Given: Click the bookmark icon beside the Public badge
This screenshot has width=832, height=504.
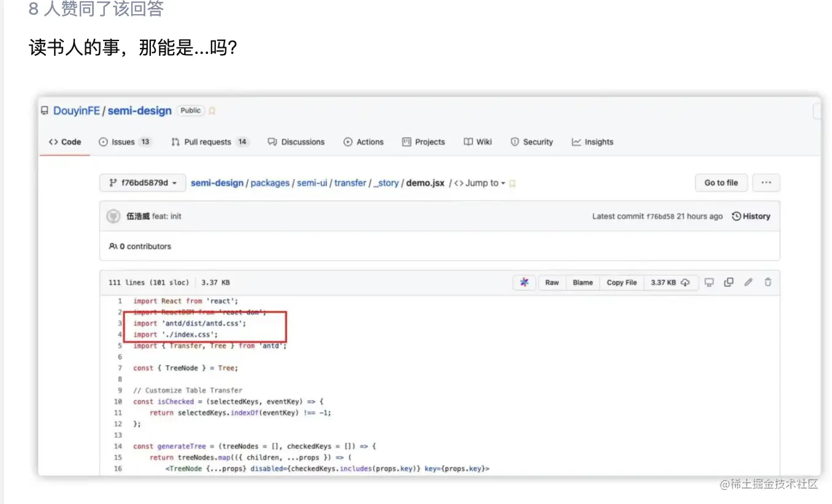Looking at the screenshot, I should coord(212,111).
